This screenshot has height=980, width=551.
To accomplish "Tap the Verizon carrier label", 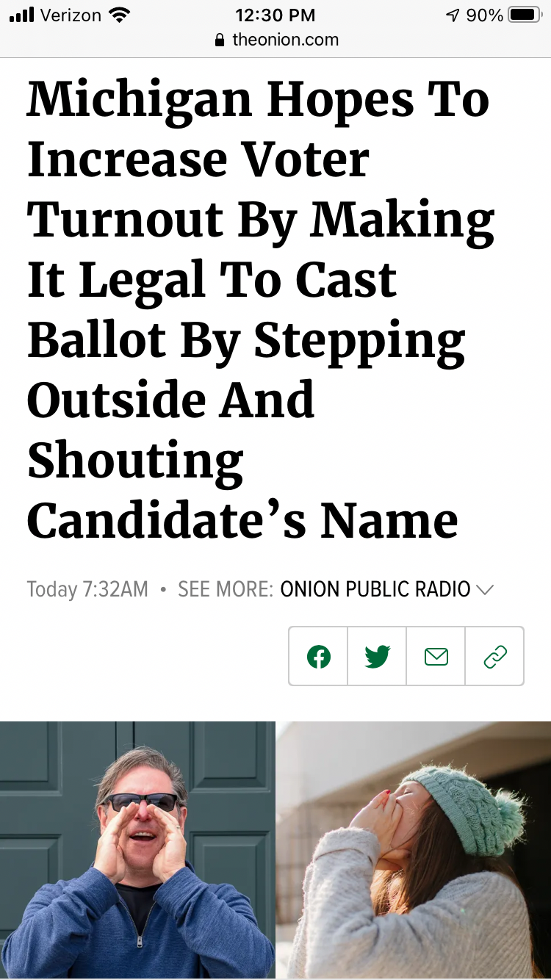I will click(71, 15).
